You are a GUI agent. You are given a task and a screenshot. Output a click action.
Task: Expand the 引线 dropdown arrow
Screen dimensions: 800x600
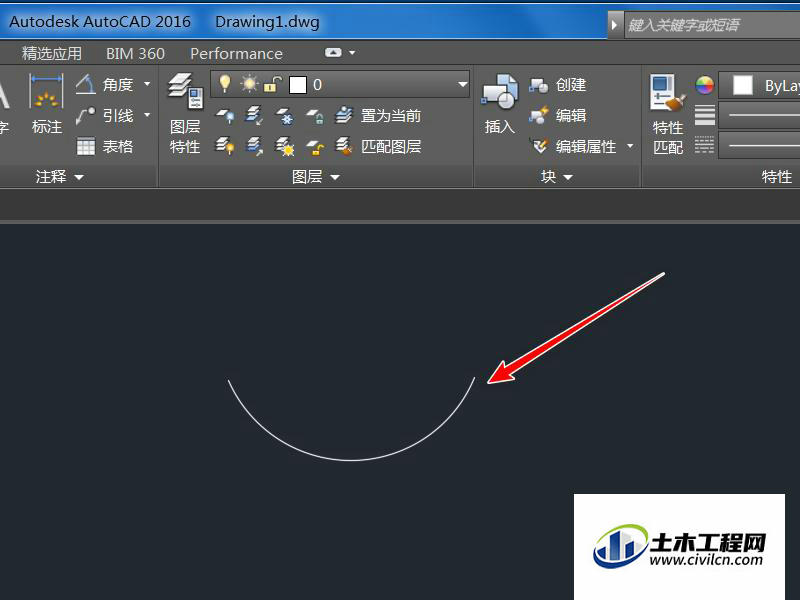click(147, 115)
